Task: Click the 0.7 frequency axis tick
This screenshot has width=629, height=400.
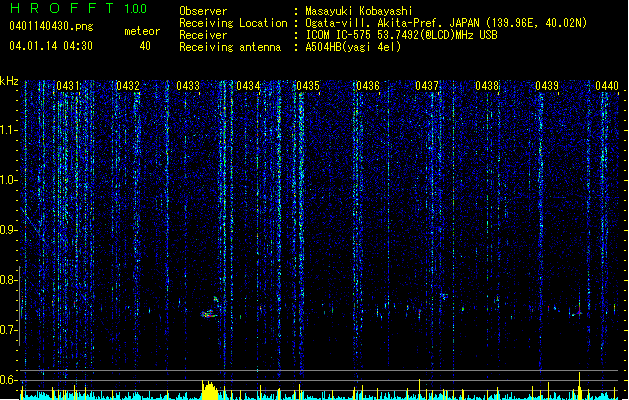Action: (9, 330)
